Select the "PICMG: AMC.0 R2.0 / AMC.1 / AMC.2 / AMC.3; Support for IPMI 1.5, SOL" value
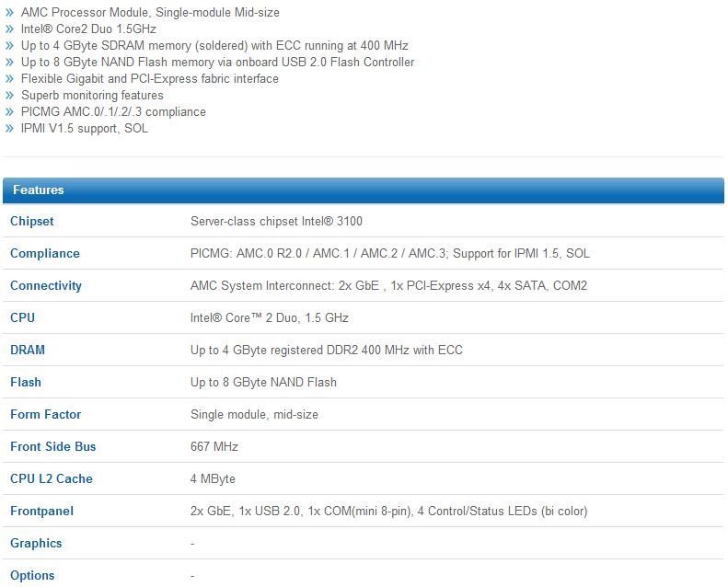This screenshot has height=587, width=728. pos(390,253)
